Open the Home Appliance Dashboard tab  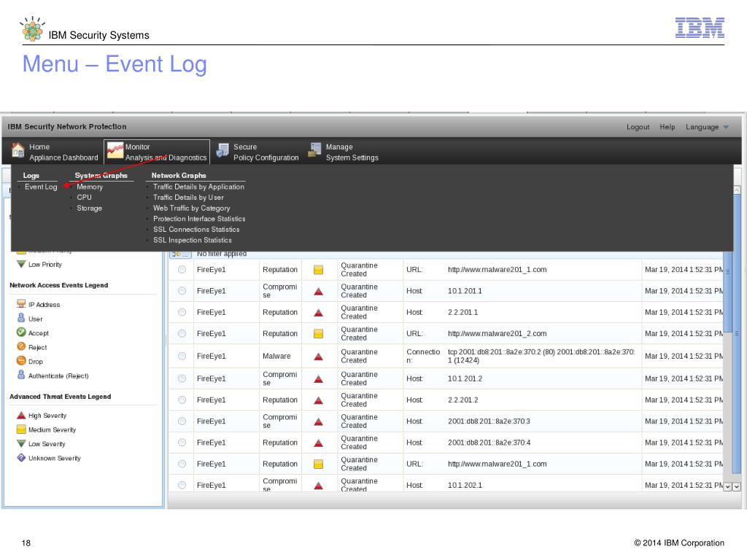pos(55,152)
